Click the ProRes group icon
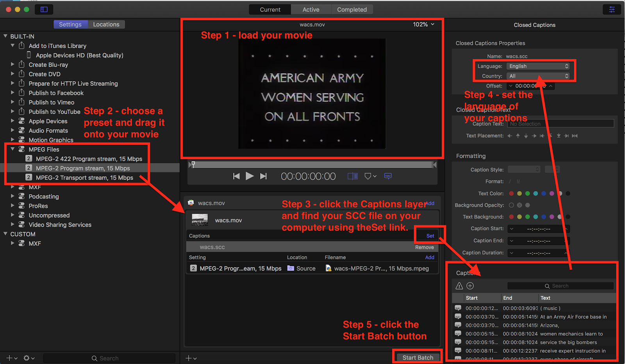 click(x=21, y=206)
